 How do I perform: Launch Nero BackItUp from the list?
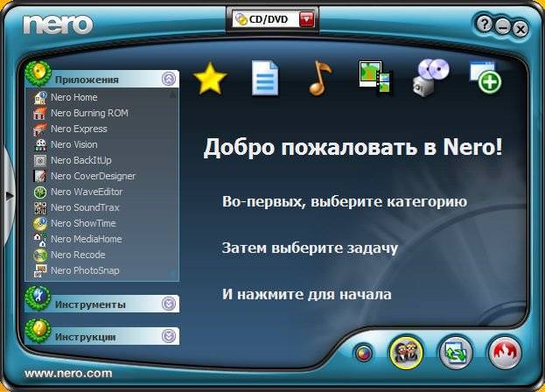[x=81, y=160]
